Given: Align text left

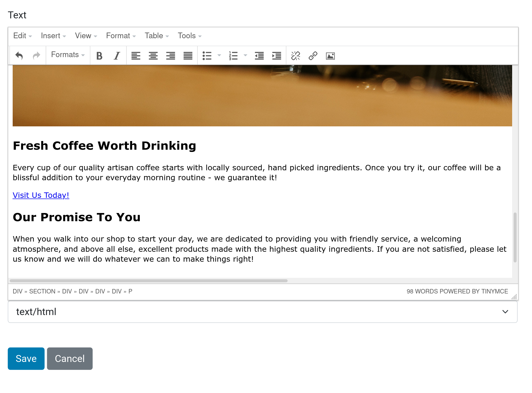Looking at the screenshot, I should [x=136, y=56].
